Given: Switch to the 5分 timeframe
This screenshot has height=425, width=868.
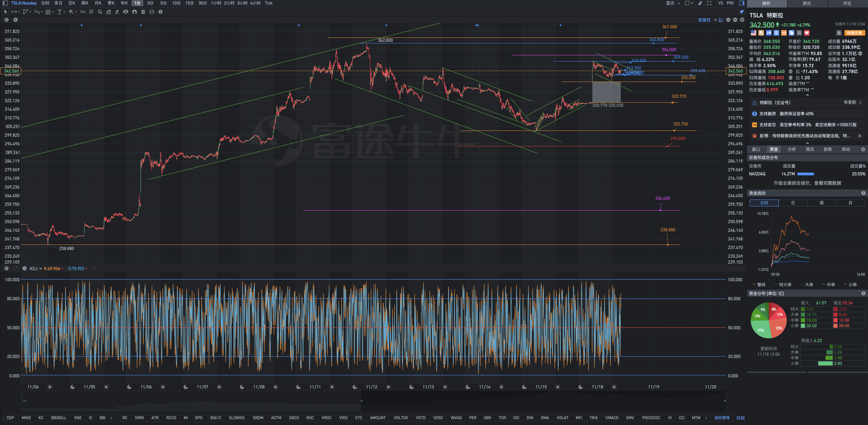Looking at the screenshot, I should pos(164,3).
